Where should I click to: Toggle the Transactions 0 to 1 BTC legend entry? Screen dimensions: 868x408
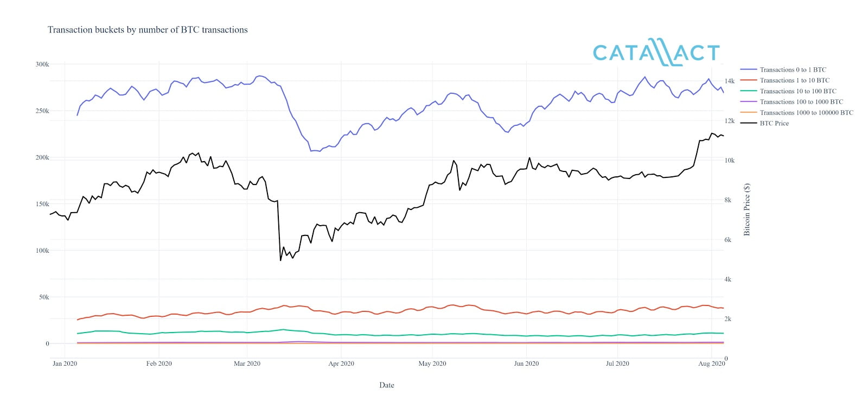[x=793, y=69]
